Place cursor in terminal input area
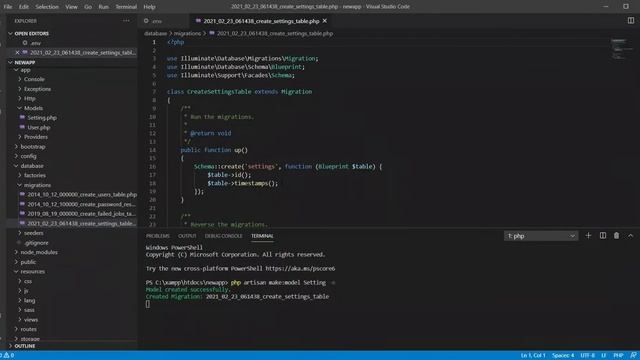 tap(148, 304)
